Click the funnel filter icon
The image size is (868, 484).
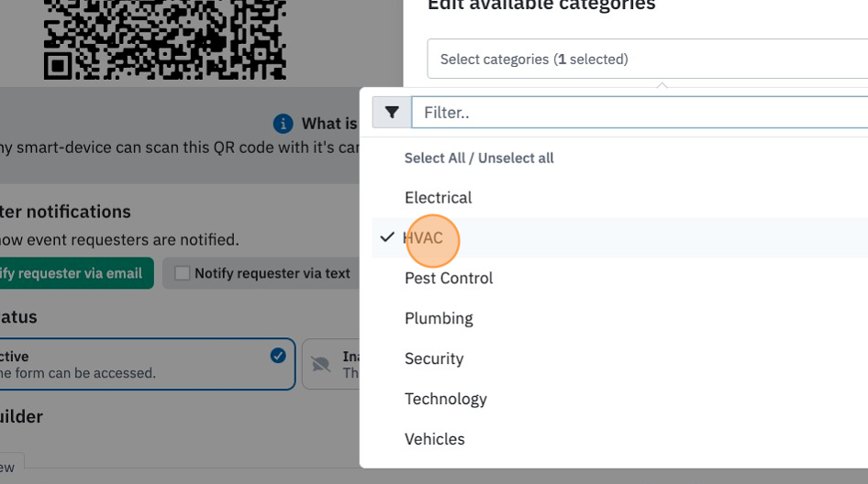(x=392, y=112)
